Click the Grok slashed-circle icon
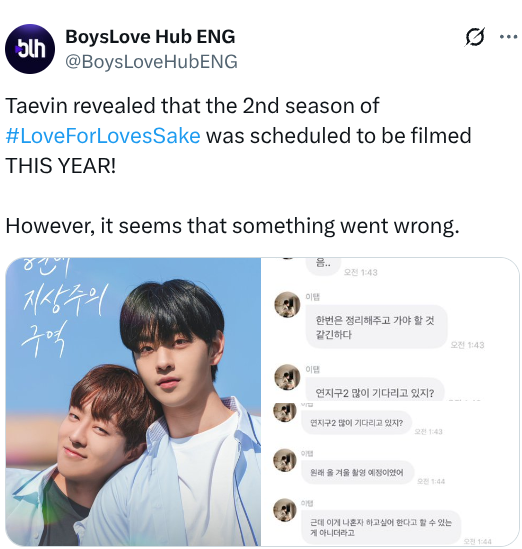 475,36
